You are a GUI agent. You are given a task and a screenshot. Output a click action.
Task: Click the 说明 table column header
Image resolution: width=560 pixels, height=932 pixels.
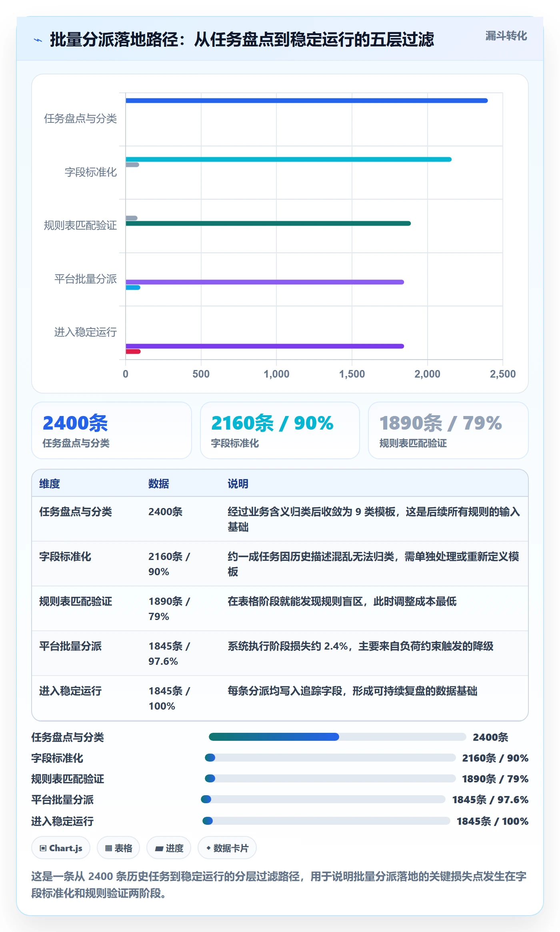[x=238, y=484]
